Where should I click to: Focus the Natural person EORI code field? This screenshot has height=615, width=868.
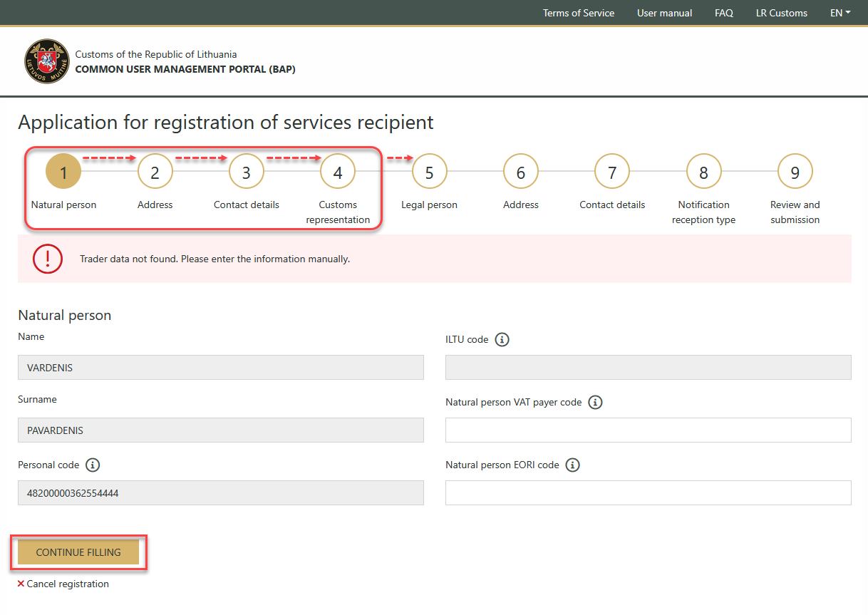point(648,493)
